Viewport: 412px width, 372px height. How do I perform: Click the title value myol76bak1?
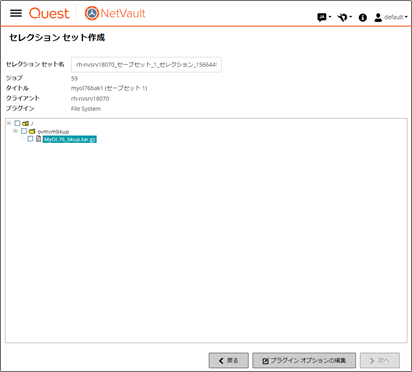[x=109, y=88]
